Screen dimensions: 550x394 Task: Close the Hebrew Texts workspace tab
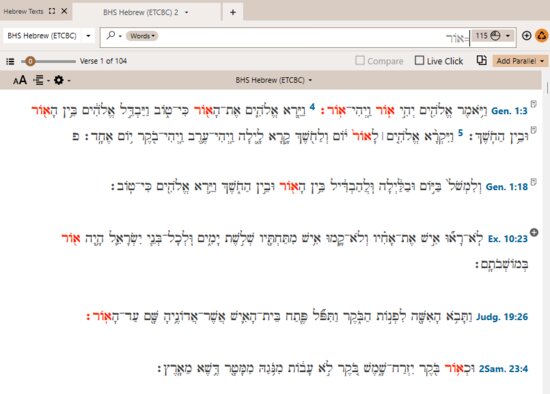(64, 11)
